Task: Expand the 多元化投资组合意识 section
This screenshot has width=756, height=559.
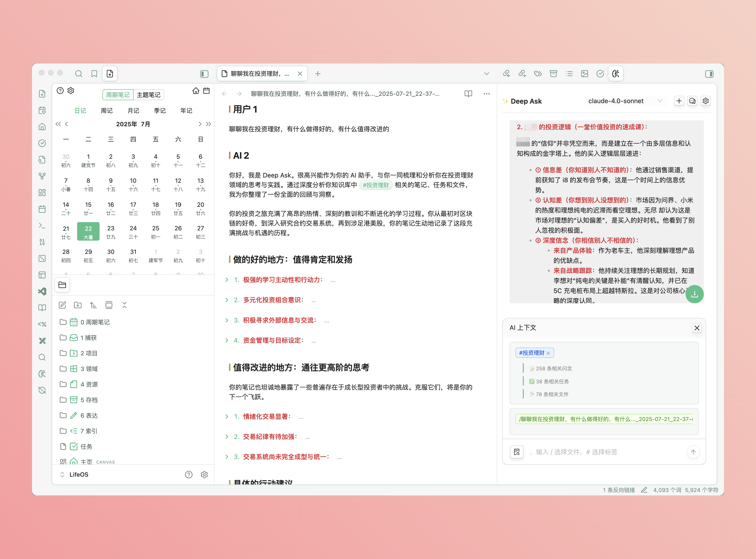Action: tap(227, 300)
